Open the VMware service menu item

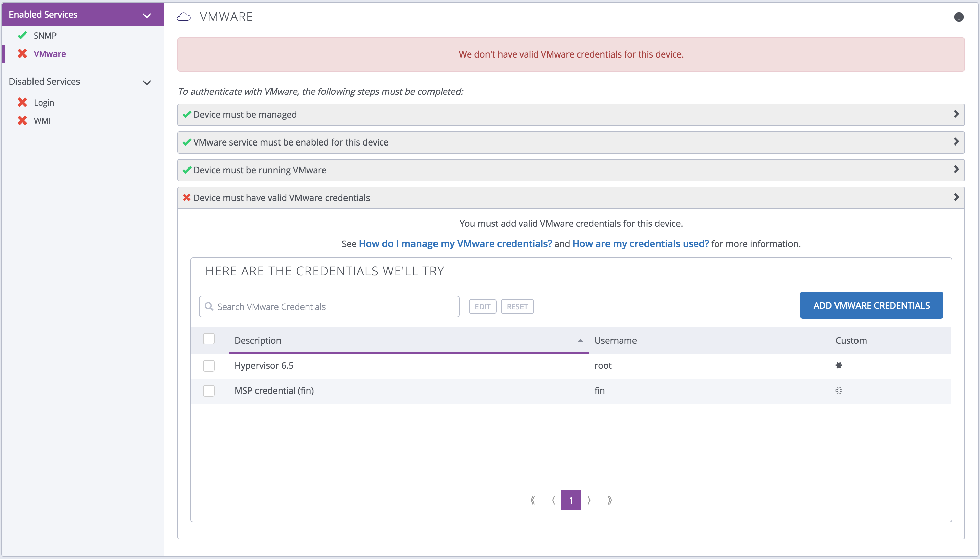50,53
